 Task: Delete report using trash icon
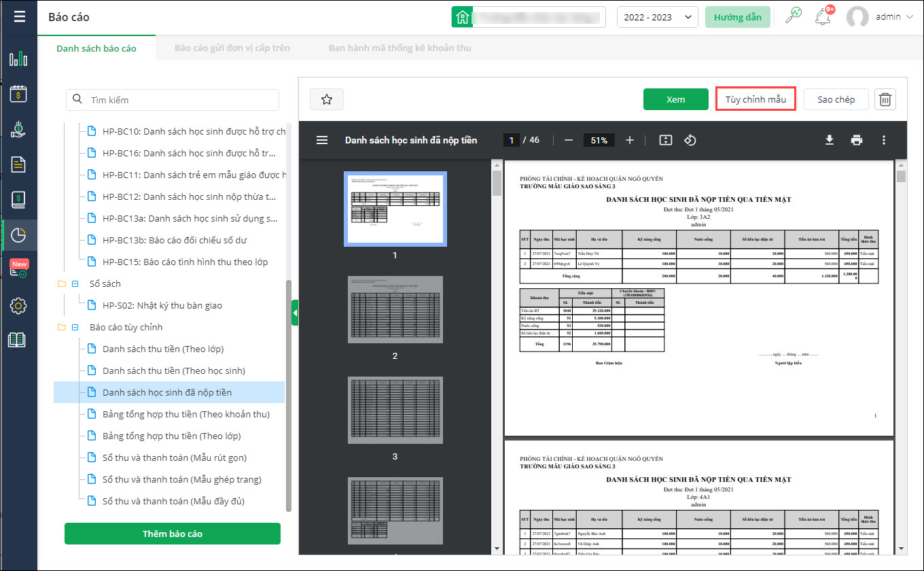[885, 100]
